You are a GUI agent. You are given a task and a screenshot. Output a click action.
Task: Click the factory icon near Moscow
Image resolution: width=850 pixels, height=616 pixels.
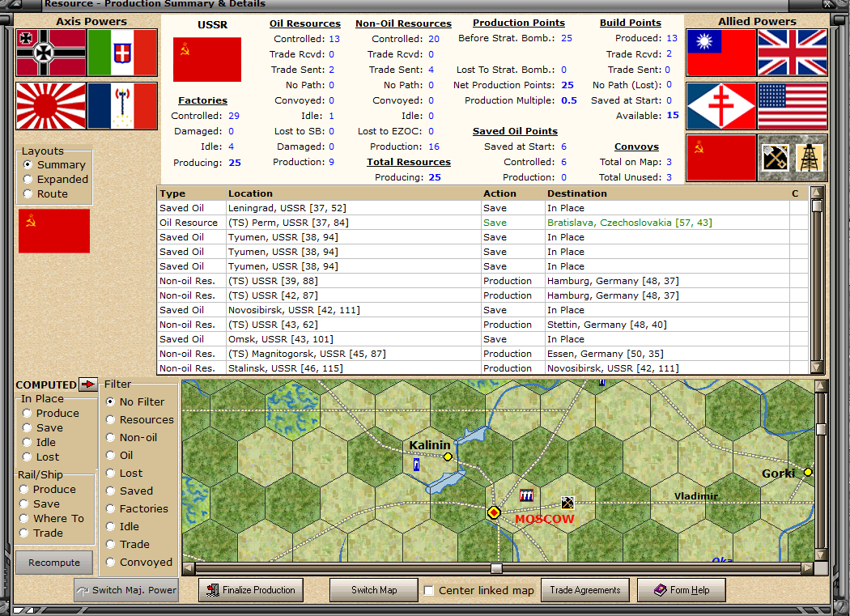(x=526, y=495)
